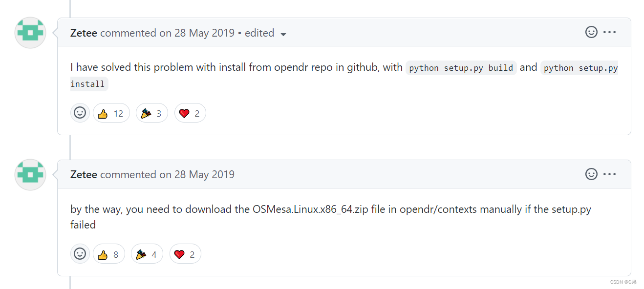
Task: Open emoji picker in first comment header
Action: tap(591, 32)
